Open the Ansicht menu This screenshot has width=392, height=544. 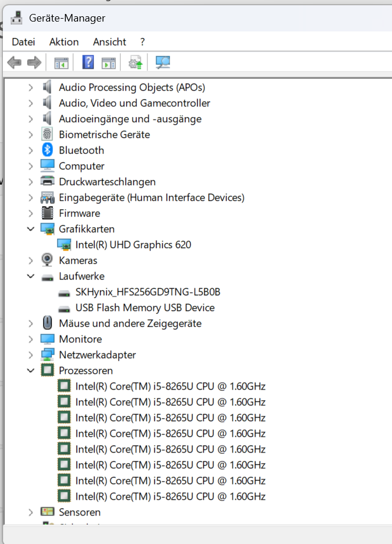tap(110, 41)
